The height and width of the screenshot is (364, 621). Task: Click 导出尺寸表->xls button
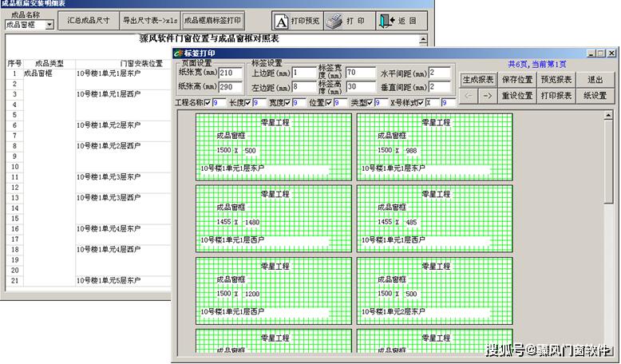click(x=150, y=21)
